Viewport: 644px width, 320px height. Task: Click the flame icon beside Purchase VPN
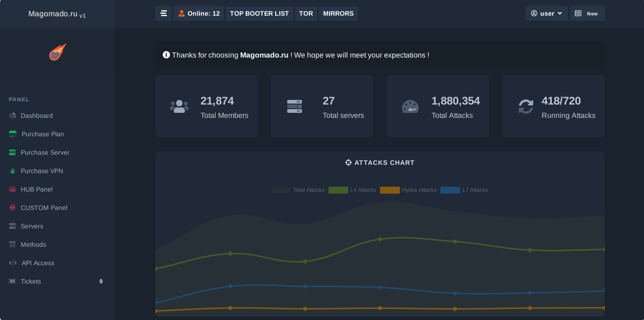[13, 171]
